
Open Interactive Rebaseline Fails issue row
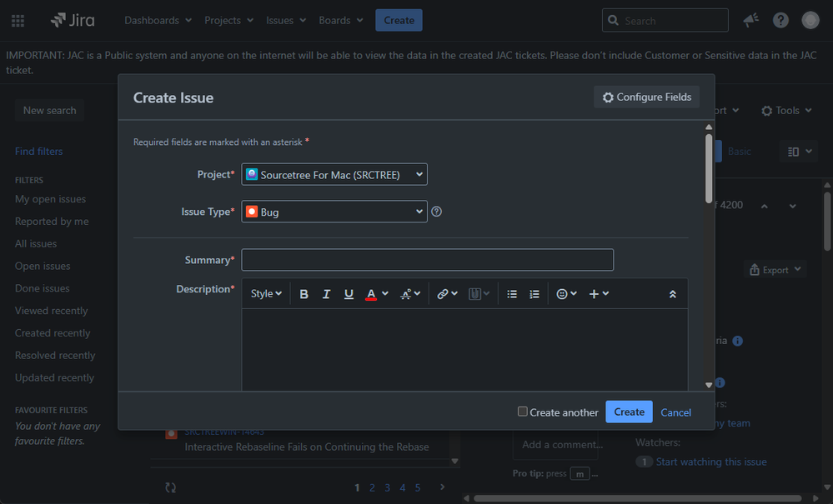coord(307,447)
